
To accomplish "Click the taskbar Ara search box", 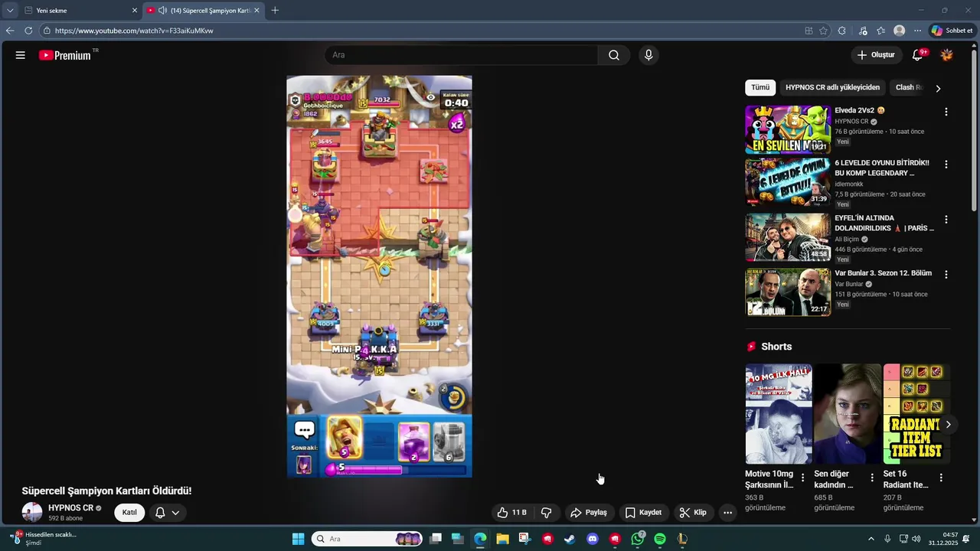I will pyautogui.click(x=367, y=539).
